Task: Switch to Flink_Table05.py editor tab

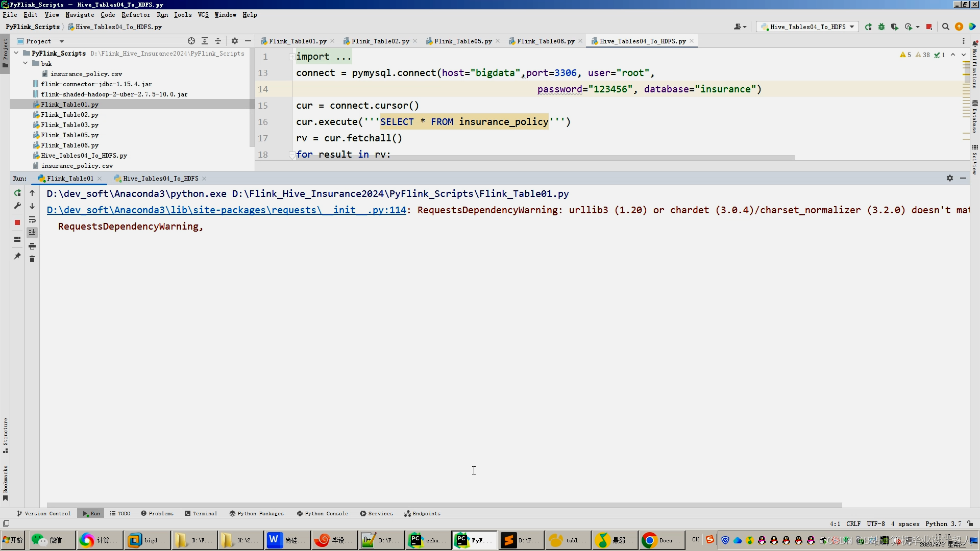Action: pos(462,41)
